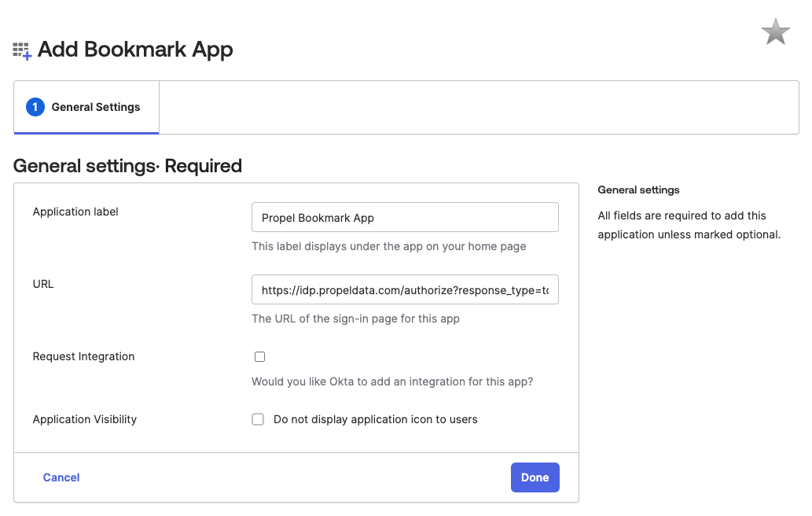Click the 'Application Visibility' label text

pyautogui.click(x=84, y=419)
